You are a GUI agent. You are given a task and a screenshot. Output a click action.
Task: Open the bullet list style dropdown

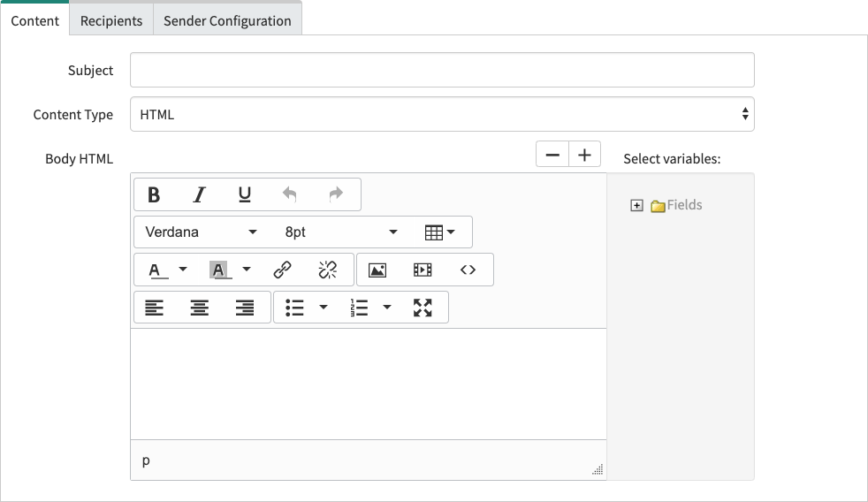coord(324,308)
